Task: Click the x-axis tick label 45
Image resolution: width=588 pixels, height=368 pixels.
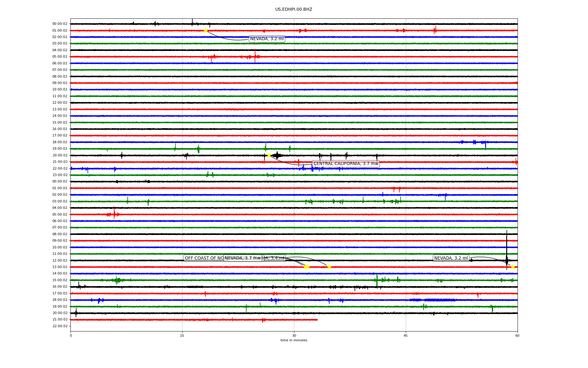Action: click(406, 335)
